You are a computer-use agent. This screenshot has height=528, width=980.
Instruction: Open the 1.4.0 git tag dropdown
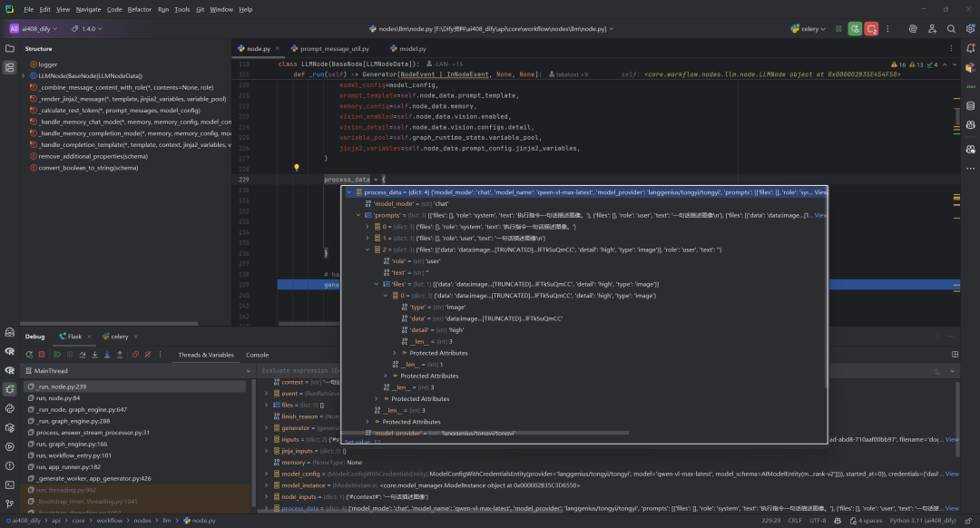[87, 29]
